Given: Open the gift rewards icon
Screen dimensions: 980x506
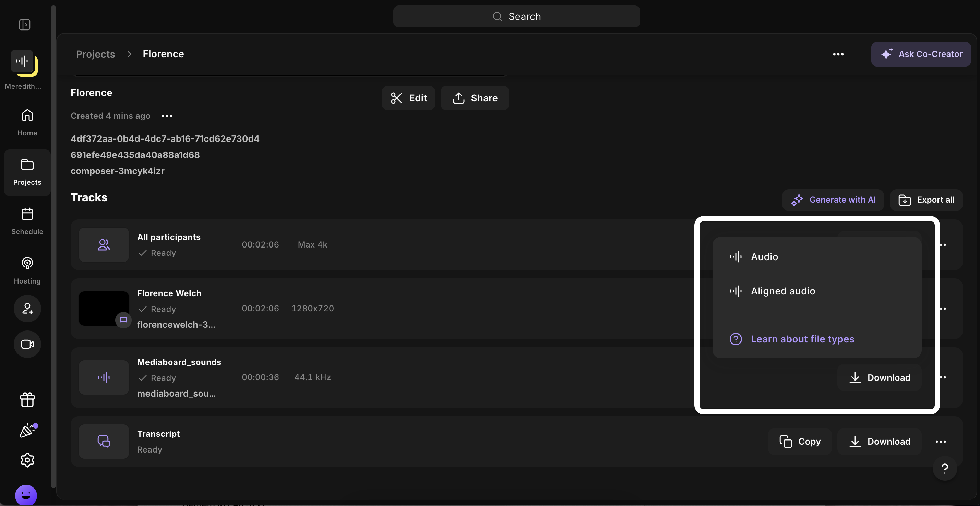Looking at the screenshot, I should coord(27,400).
